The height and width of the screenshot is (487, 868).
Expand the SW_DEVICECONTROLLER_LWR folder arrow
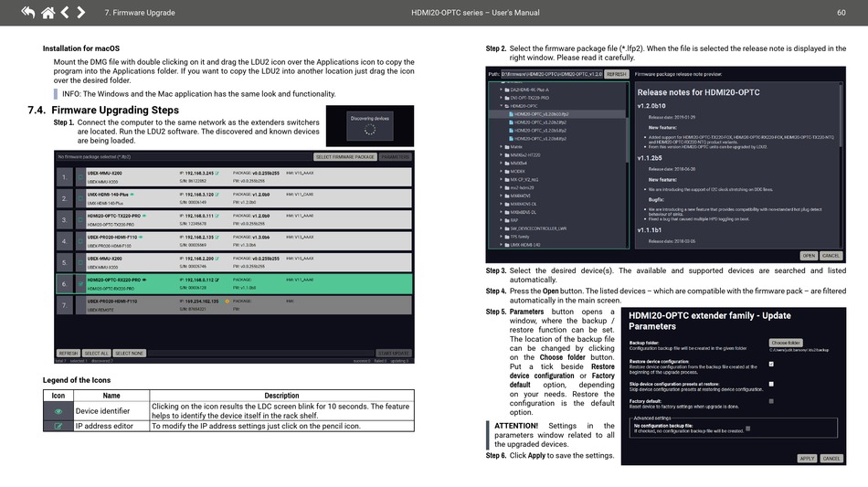pos(501,228)
